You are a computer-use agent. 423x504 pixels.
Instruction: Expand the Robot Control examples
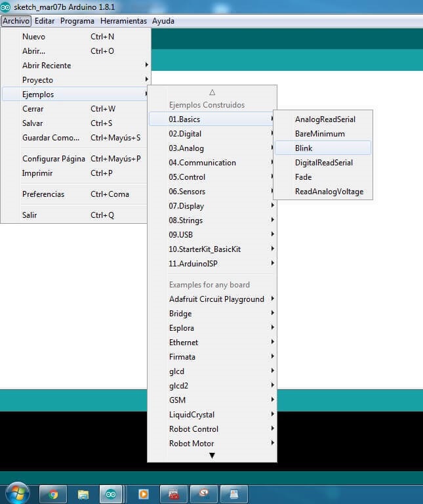(x=212, y=429)
